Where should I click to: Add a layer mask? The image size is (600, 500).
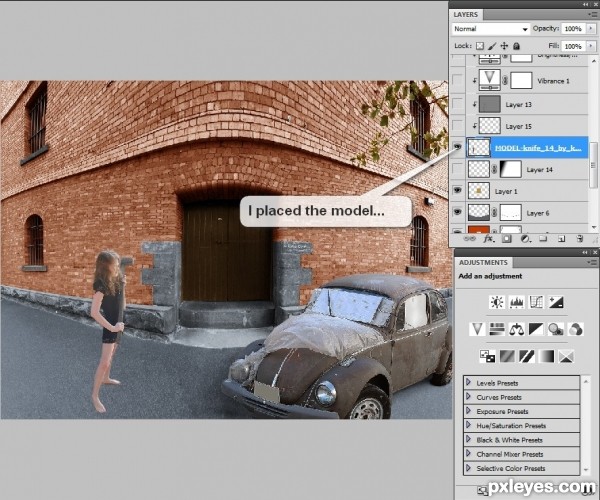507,239
